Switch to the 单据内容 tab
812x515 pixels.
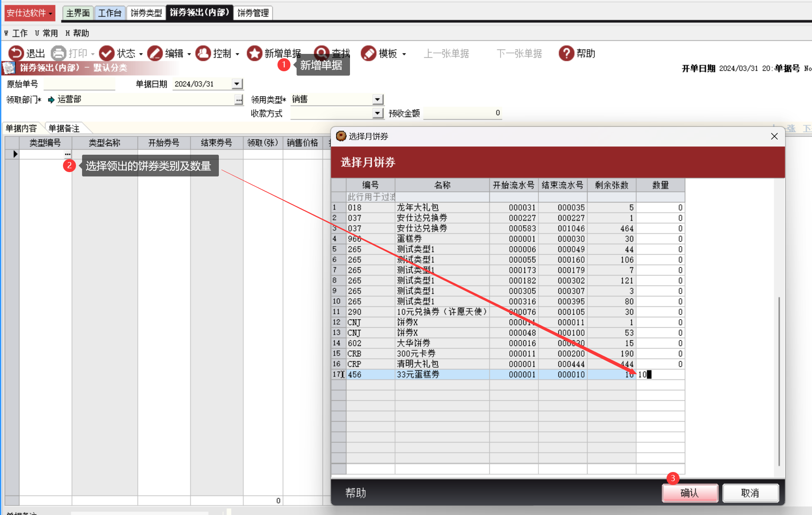(21, 128)
